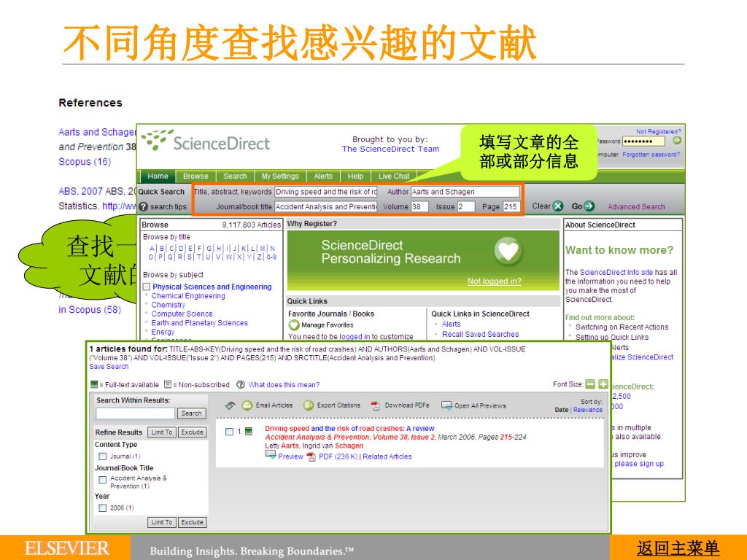Click the Go arrow icon in Quick Search
The height and width of the screenshot is (560, 747).
click(x=589, y=206)
